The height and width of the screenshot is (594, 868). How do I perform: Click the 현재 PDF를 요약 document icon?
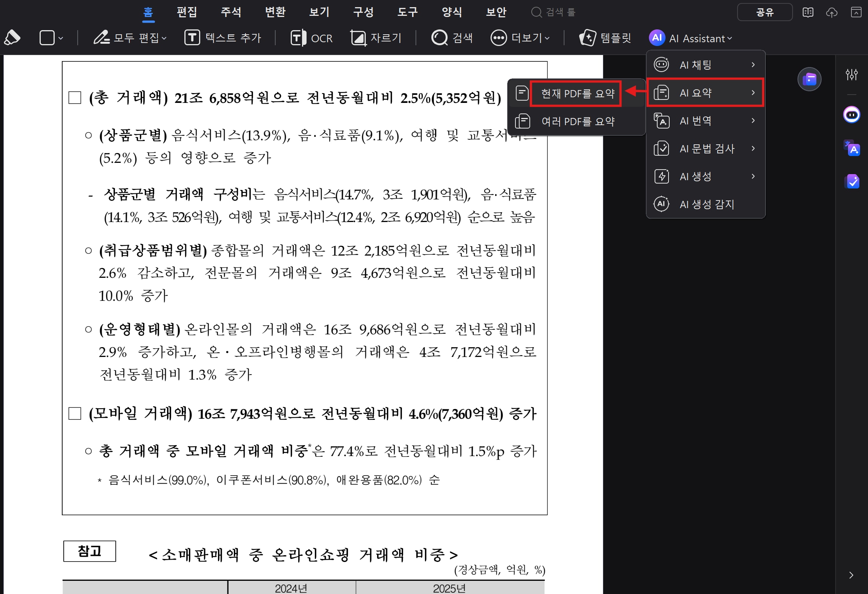[x=522, y=93]
